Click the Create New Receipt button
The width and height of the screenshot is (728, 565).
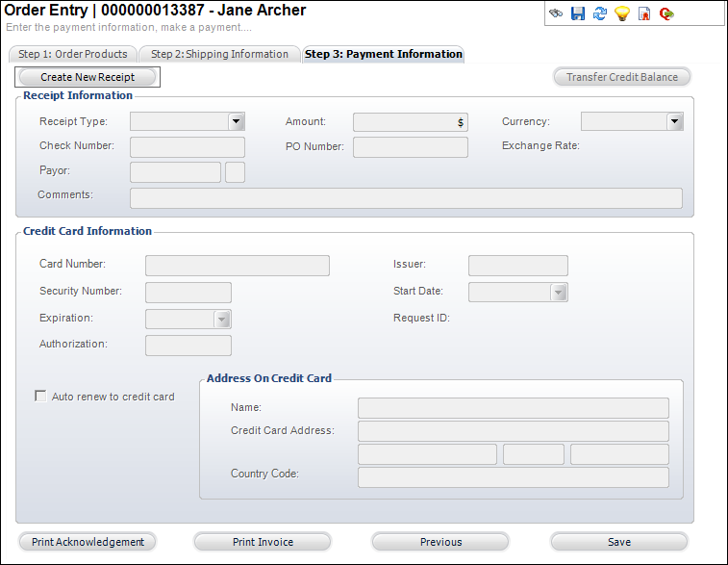[x=88, y=77]
